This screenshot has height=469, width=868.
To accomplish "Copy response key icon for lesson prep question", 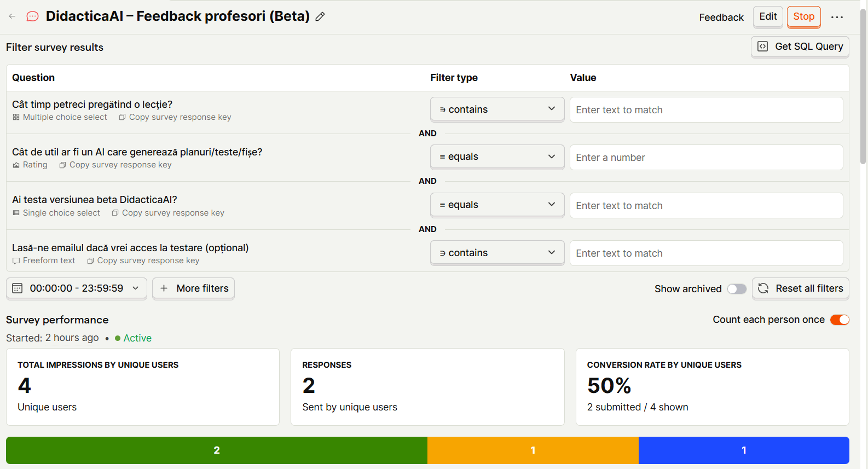I will pos(122,117).
